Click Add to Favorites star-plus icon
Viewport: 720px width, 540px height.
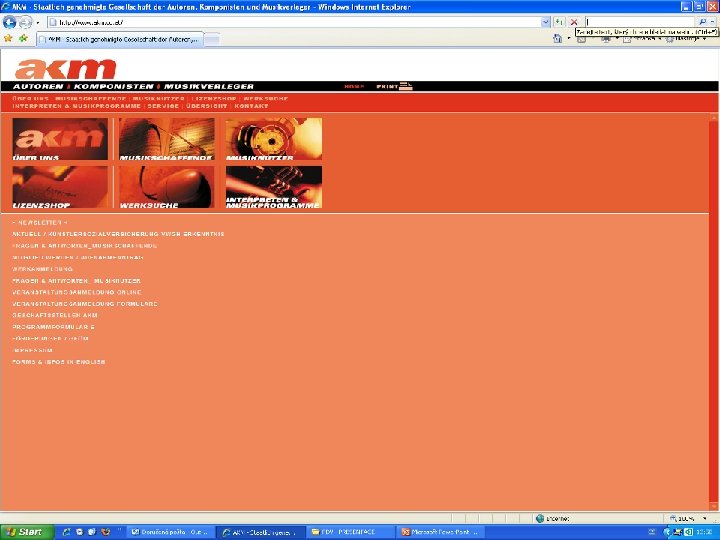23,39
